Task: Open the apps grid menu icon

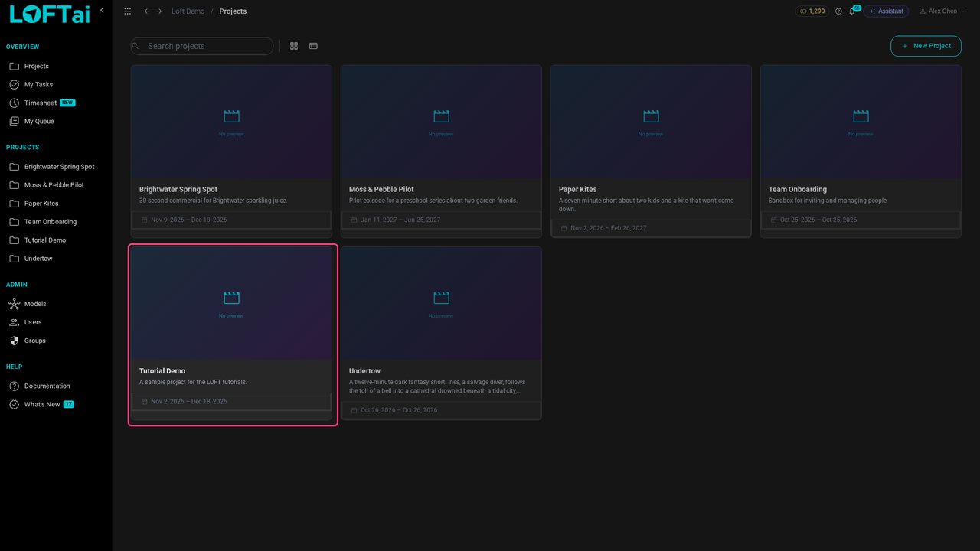Action: click(127, 11)
